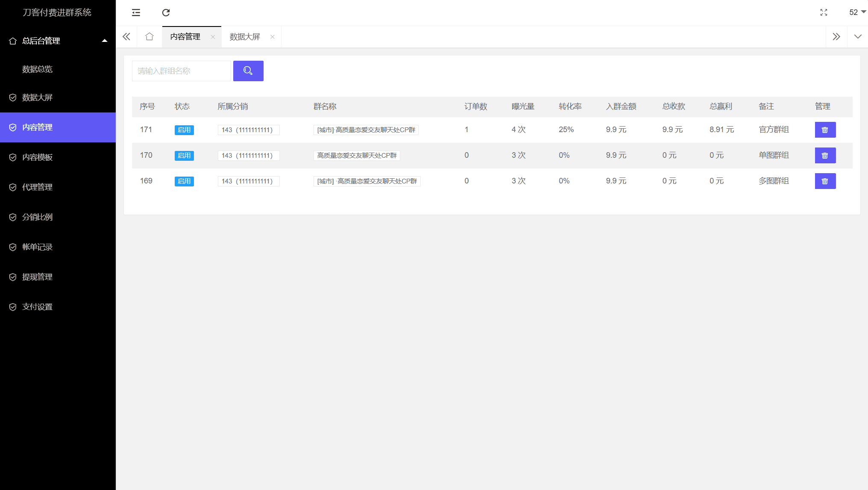Screen dimensions: 868x490
Task: Toggle 启用 status badge for row 169
Action: tap(184, 181)
